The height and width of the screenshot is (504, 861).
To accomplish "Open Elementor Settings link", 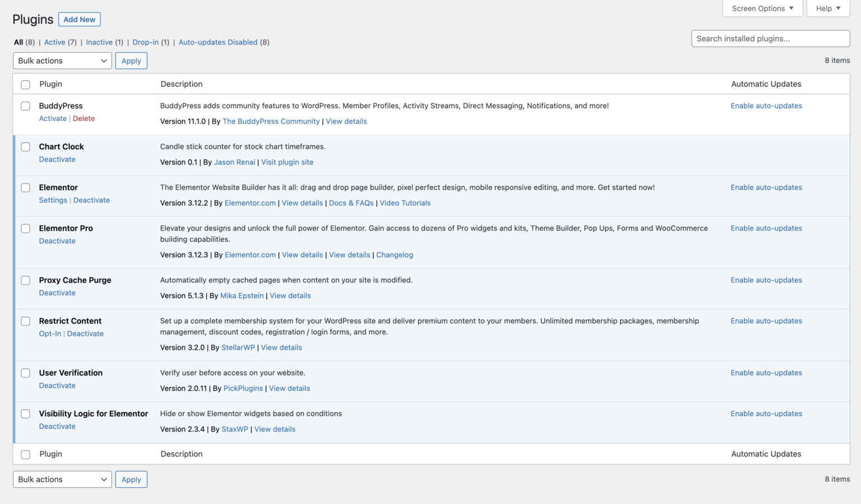I will click(53, 200).
